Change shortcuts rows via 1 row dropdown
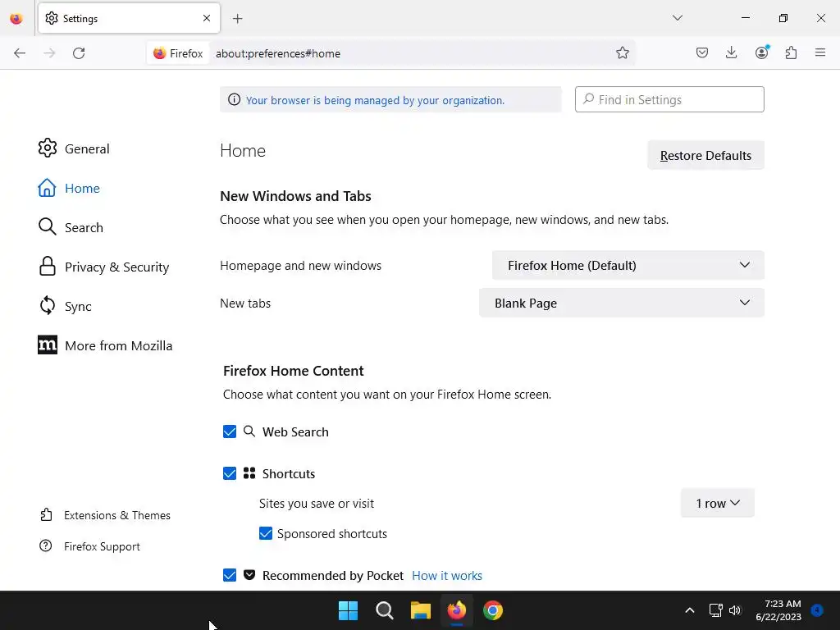The width and height of the screenshot is (840, 630). pos(717,503)
